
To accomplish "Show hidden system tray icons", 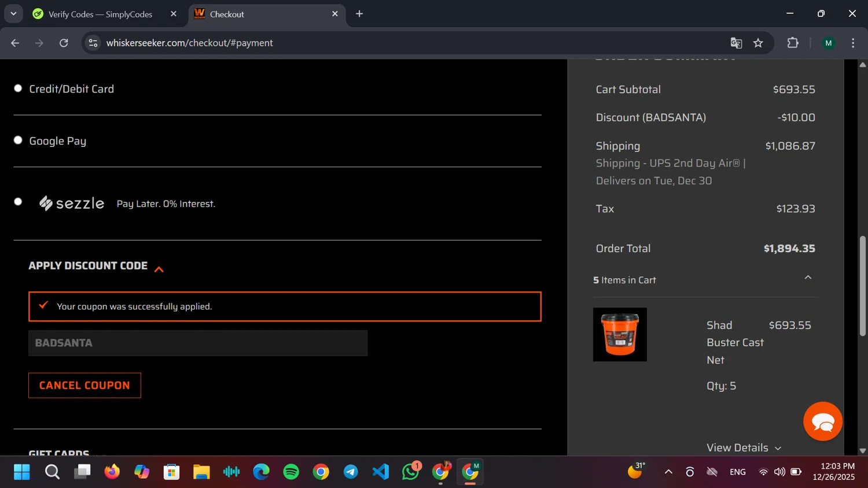I will [668, 472].
